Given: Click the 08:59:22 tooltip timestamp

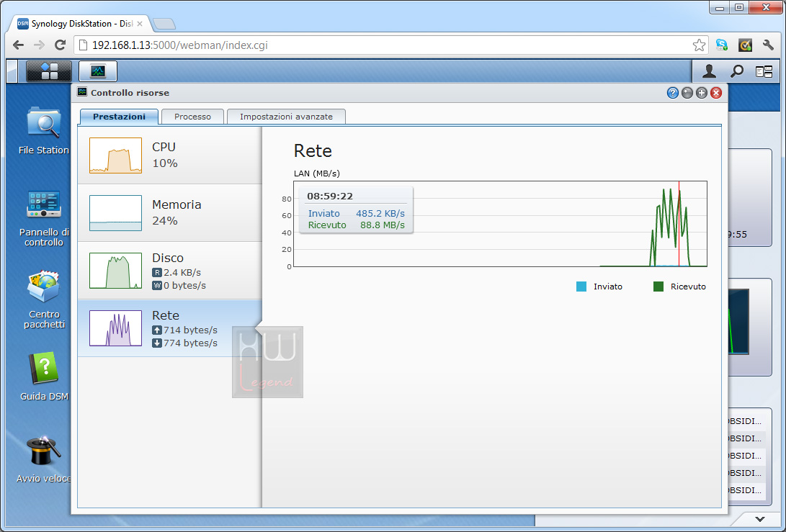Looking at the screenshot, I should tap(330, 196).
